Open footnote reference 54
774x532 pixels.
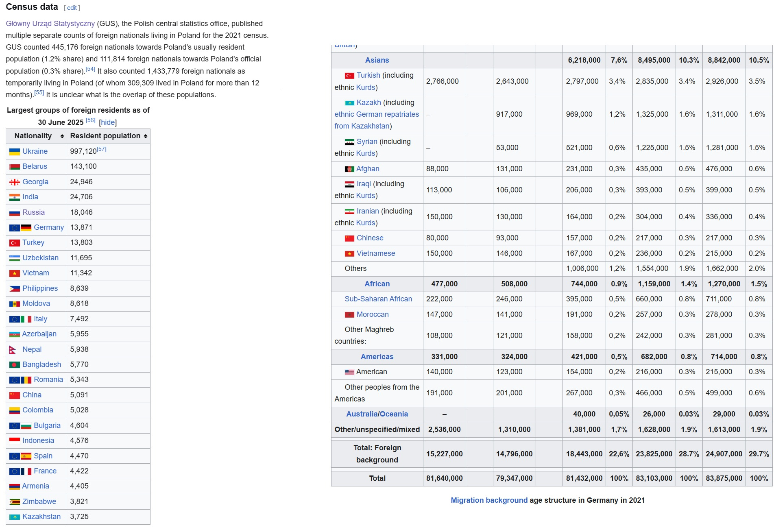pos(90,69)
